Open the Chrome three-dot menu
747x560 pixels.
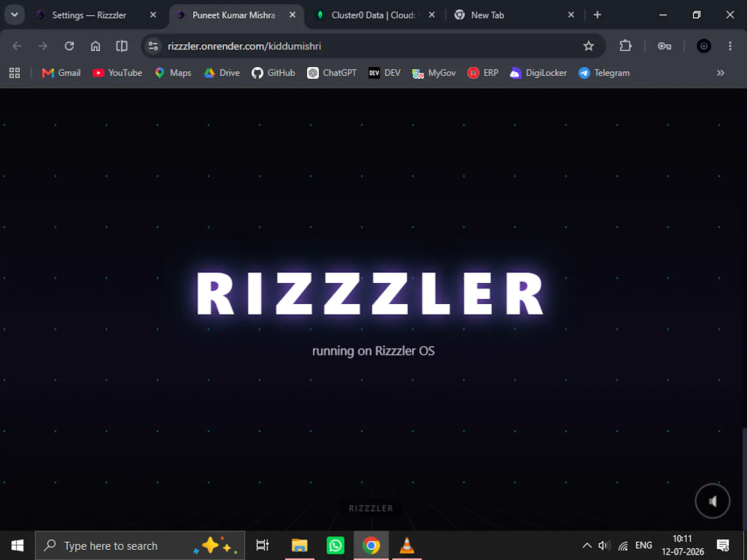[730, 46]
